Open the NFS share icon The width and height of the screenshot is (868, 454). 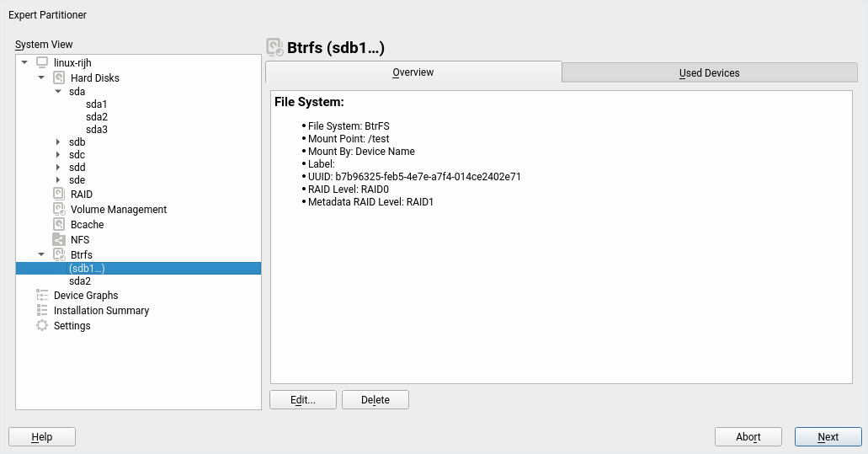(59, 240)
